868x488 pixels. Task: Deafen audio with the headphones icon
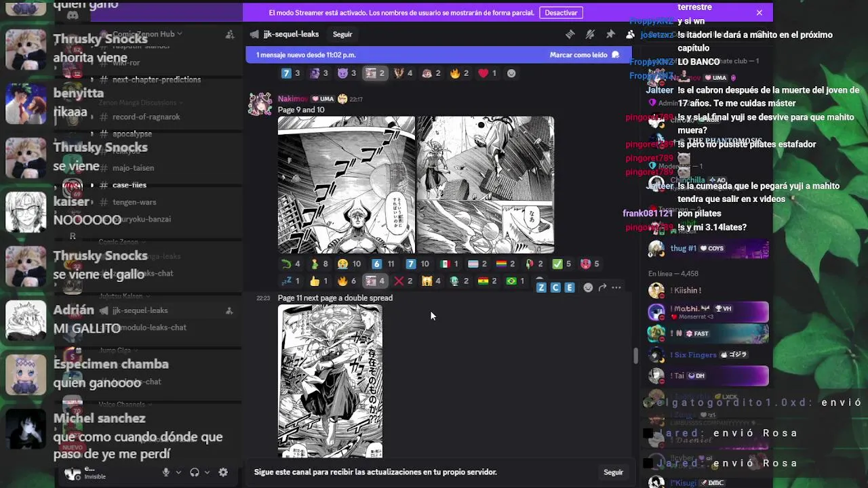coord(195,472)
